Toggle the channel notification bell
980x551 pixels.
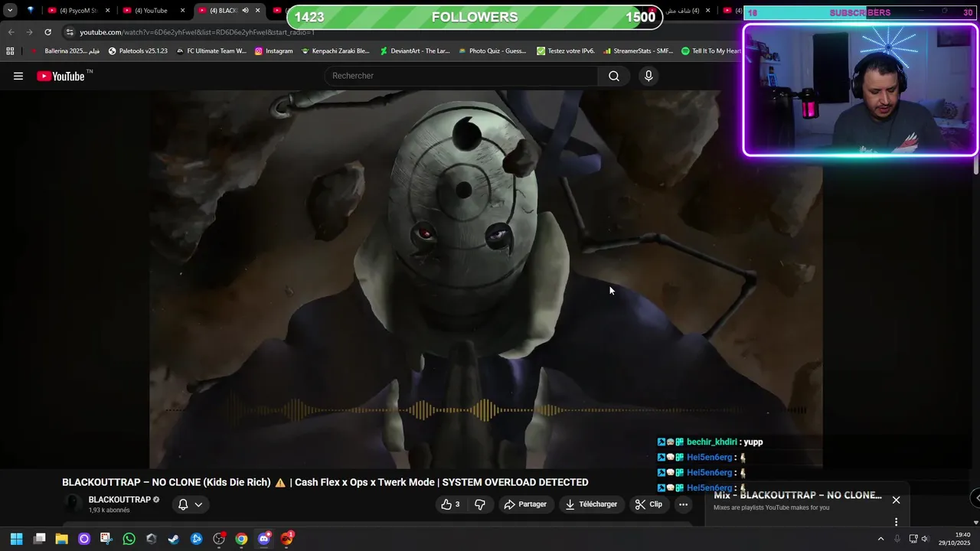(183, 504)
